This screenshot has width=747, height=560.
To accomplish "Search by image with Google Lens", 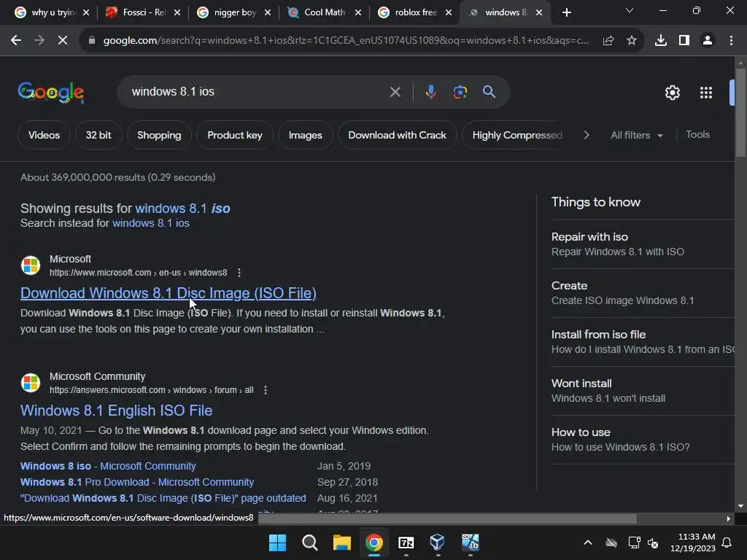I will 460,92.
